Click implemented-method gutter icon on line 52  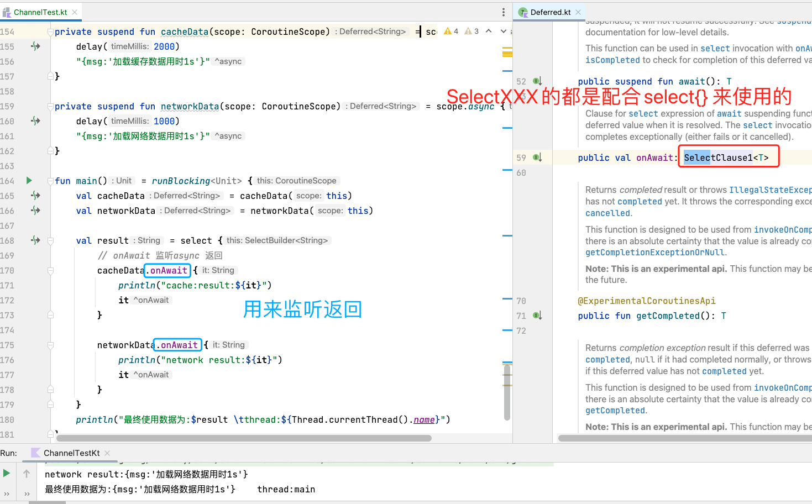click(x=537, y=81)
